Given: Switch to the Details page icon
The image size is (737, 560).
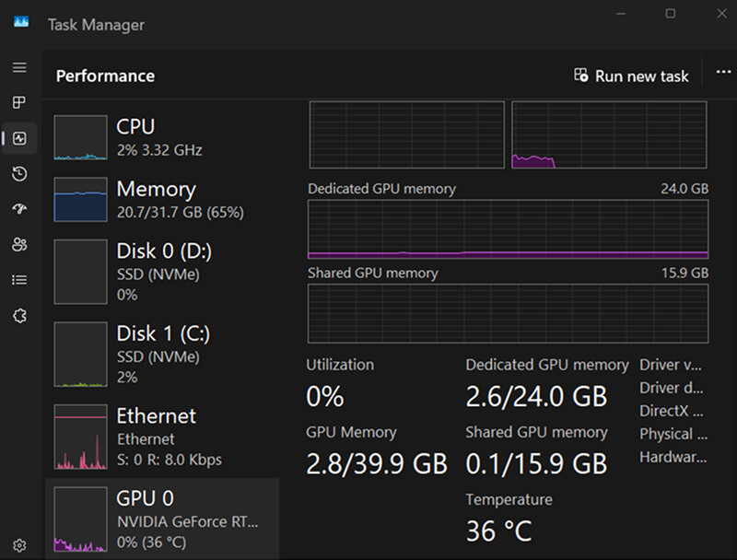Looking at the screenshot, I should pos(19,279).
